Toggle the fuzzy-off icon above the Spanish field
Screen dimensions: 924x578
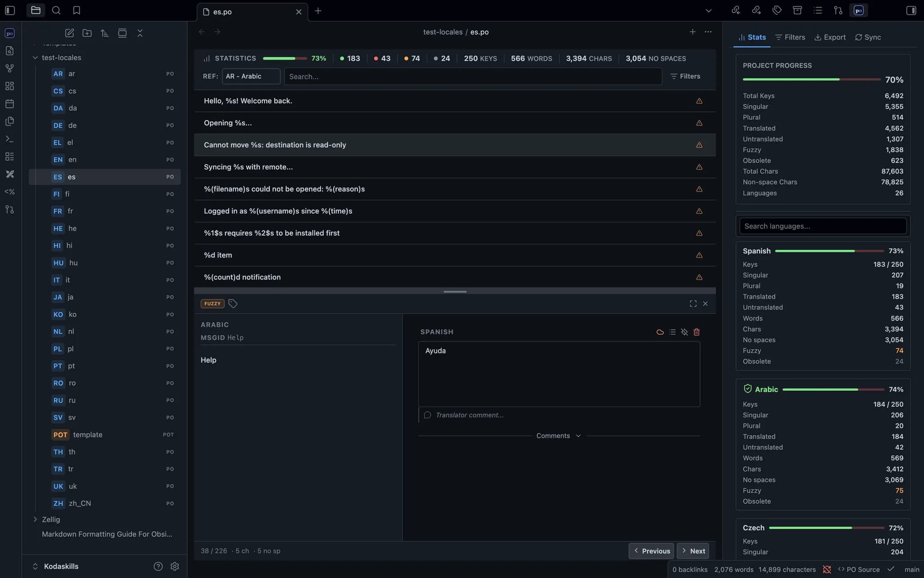(x=684, y=332)
